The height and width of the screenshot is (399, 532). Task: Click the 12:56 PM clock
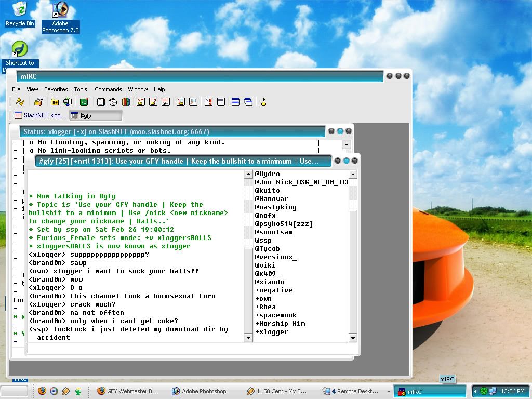coord(513,392)
